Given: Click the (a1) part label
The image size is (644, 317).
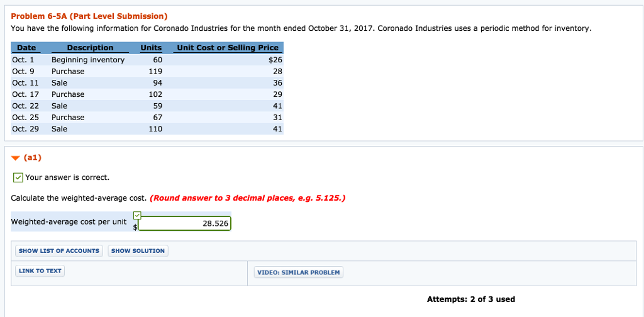Looking at the screenshot, I should pos(33,158).
